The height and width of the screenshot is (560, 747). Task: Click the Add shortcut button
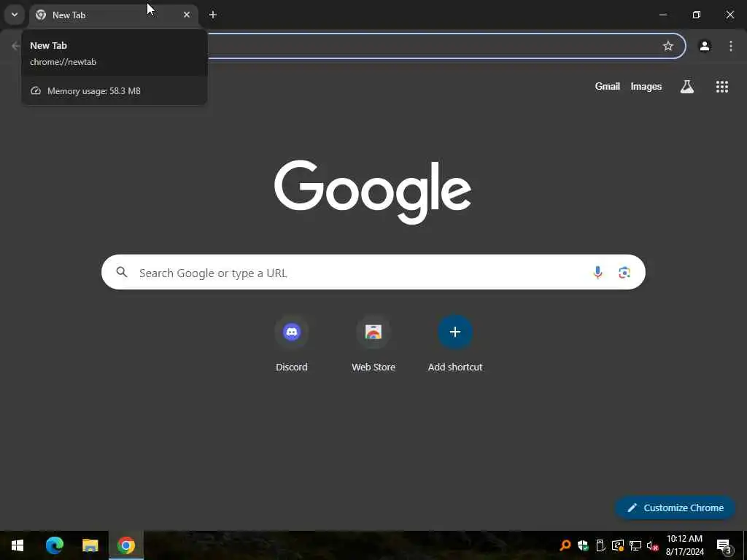[455, 343]
